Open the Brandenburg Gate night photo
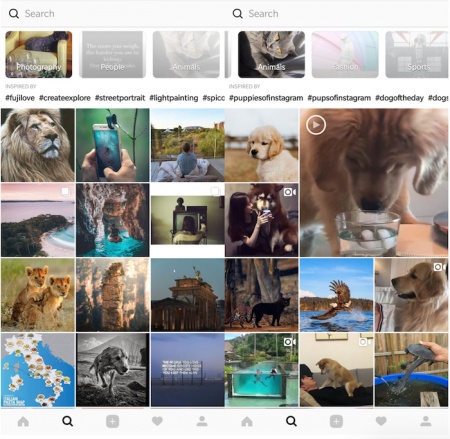 (188, 295)
